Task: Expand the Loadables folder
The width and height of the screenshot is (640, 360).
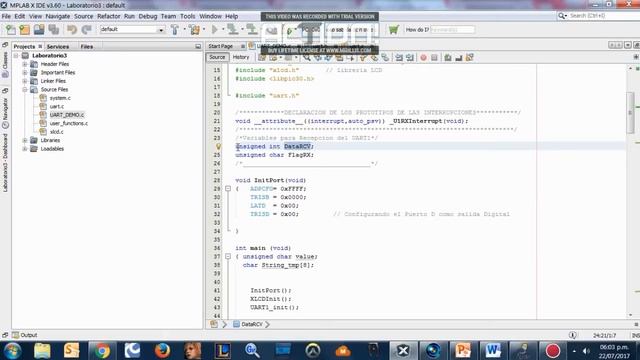Action: [x=24, y=149]
